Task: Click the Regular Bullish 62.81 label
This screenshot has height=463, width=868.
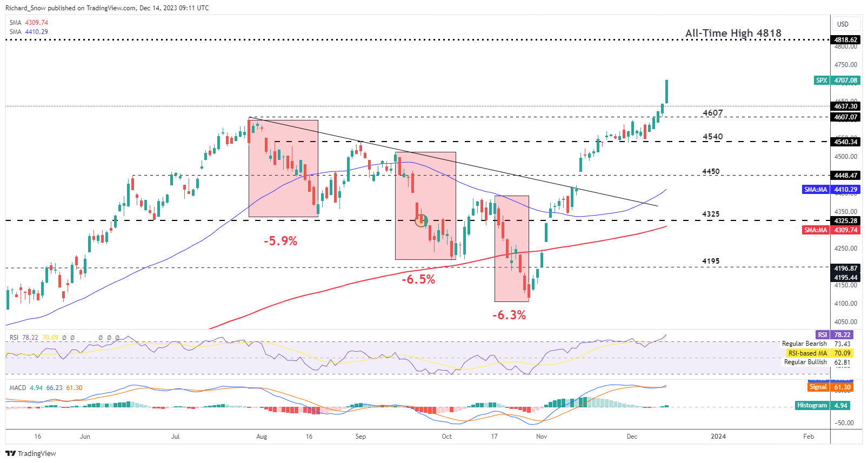Action: point(816,363)
